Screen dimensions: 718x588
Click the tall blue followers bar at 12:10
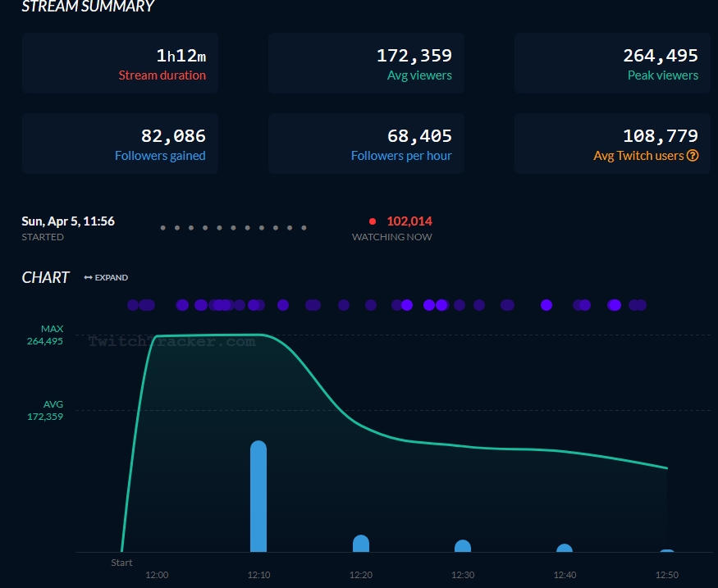pyautogui.click(x=258, y=496)
